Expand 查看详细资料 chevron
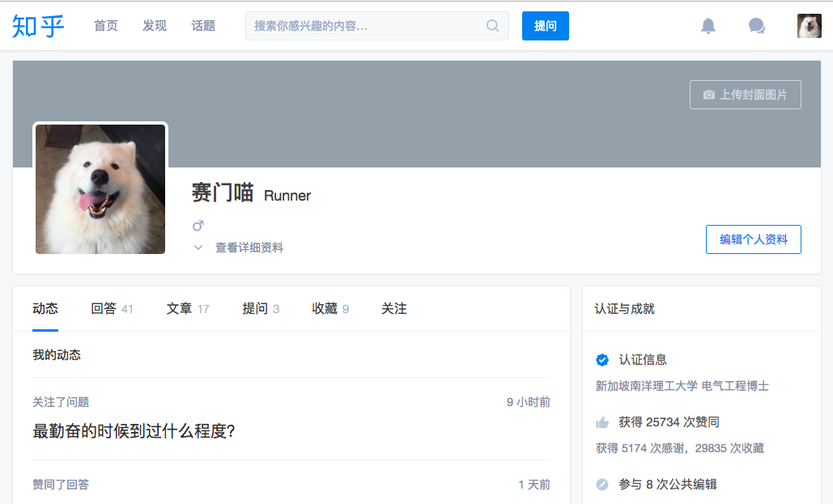The height and width of the screenshot is (504, 833). pyautogui.click(x=198, y=248)
